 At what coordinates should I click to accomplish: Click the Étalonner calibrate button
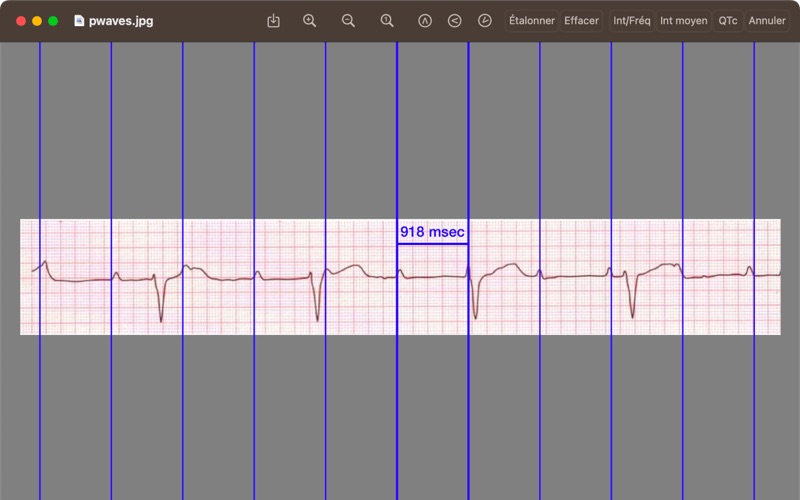(x=532, y=21)
